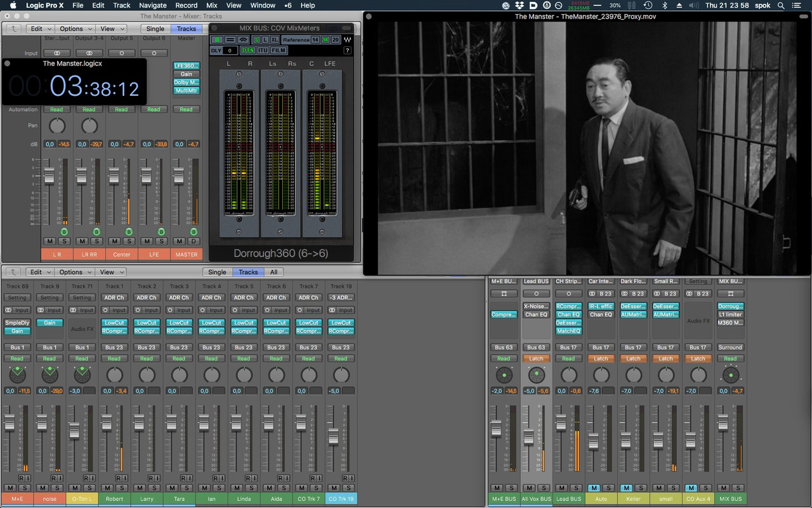812x508 pixels.
Task: Click the pan knob on Lead BUS channel strip
Action: click(568, 375)
